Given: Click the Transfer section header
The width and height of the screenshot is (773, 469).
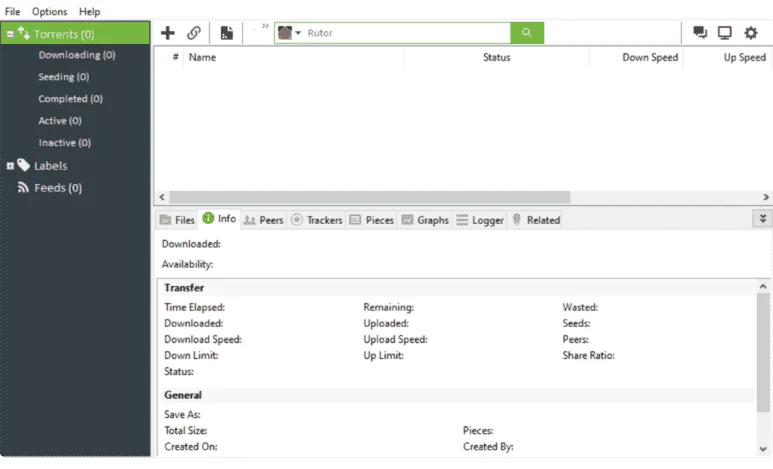Looking at the screenshot, I should click(184, 288).
